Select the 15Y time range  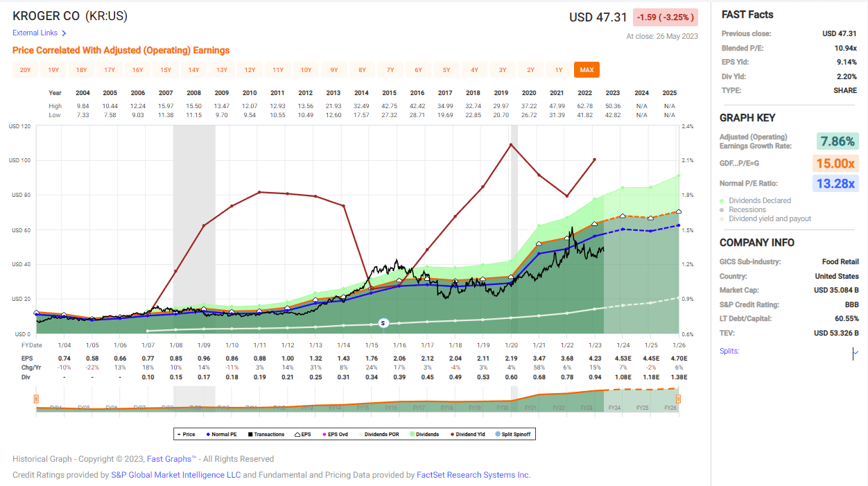click(166, 70)
